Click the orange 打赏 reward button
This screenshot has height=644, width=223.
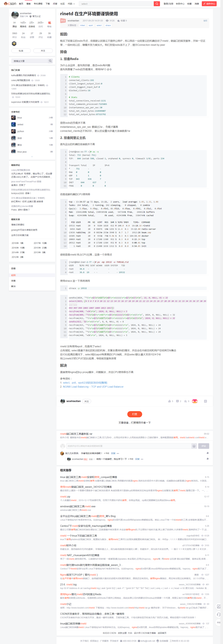pyautogui.click(x=135, y=414)
